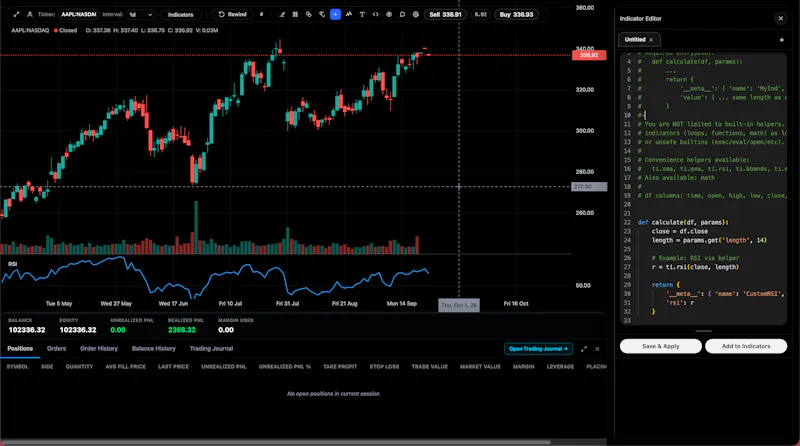Image resolution: width=800 pixels, height=446 pixels.
Task: Click the shapes drawing tool icon
Action: pos(309,14)
